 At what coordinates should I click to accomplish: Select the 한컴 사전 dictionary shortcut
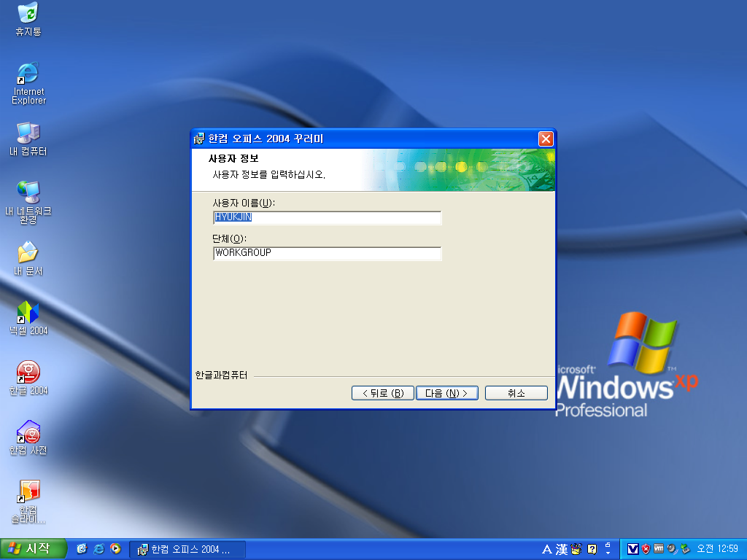[x=28, y=438]
